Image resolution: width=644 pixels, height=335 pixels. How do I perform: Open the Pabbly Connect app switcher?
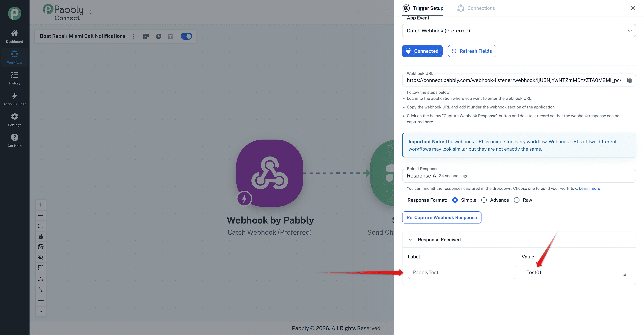(91, 12)
